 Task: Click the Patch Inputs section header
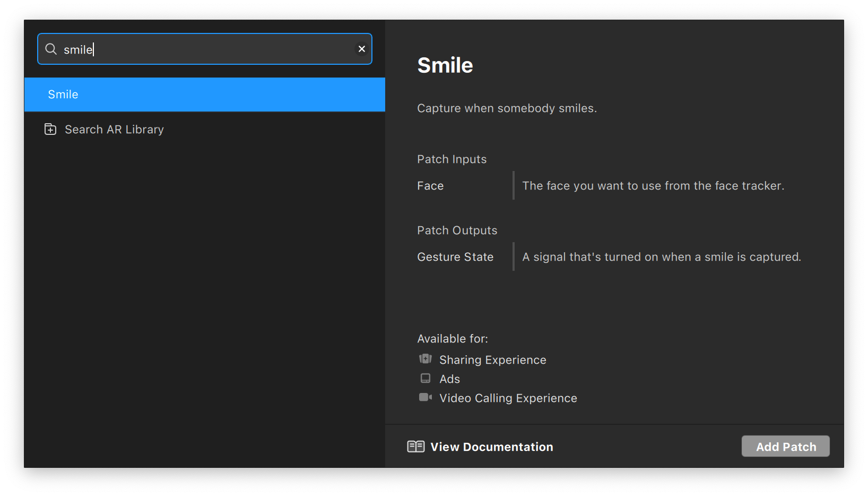click(452, 159)
